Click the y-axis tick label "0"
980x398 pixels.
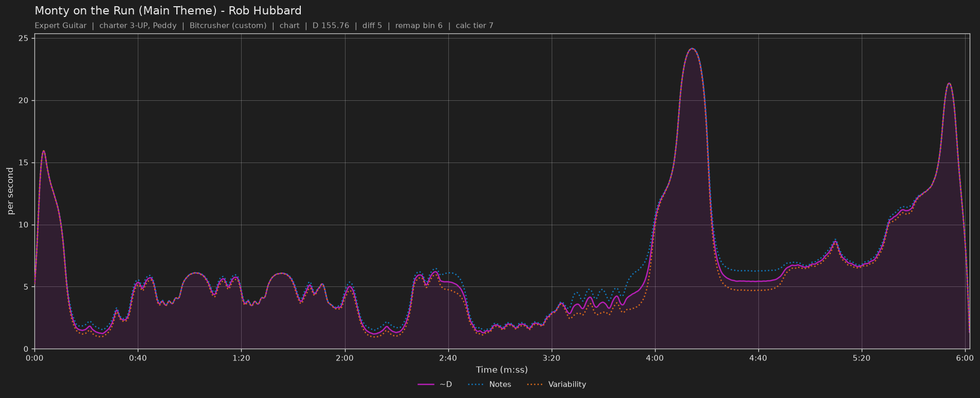(27, 349)
